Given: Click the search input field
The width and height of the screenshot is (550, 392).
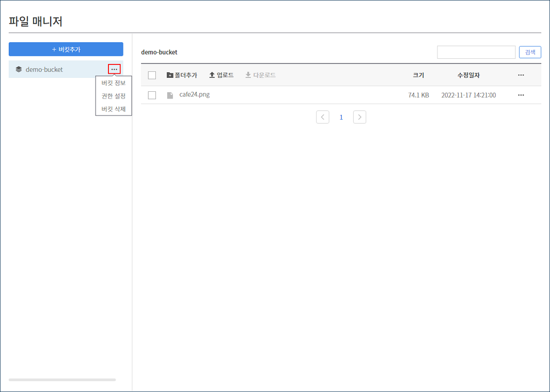Looking at the screenshot, I should 476,52.
